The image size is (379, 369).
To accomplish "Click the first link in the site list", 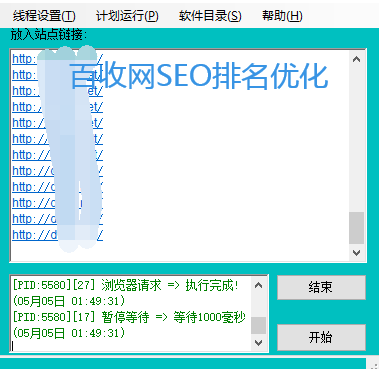I will pyautogui.click(x=57, y=59).
